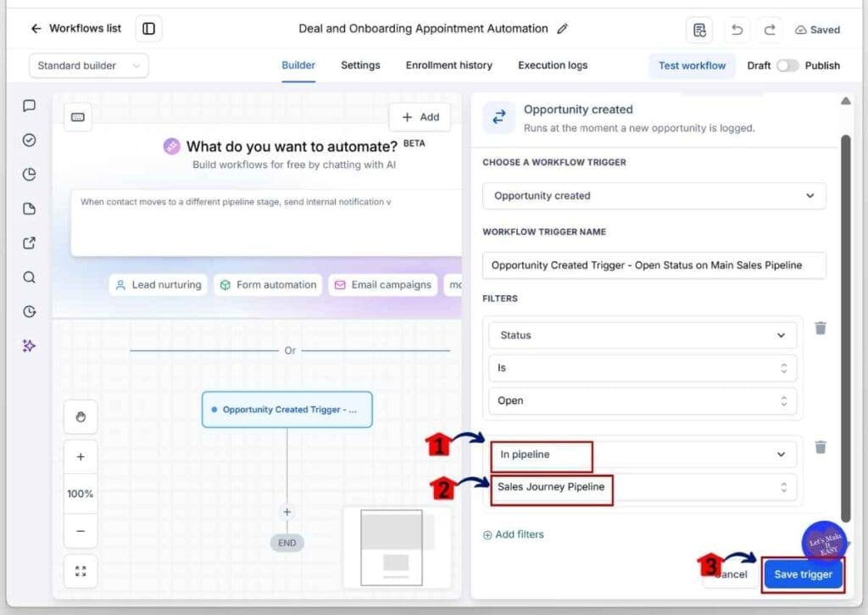Zoom out the canvas
This screenshot has height=615, width=868.
81,531
